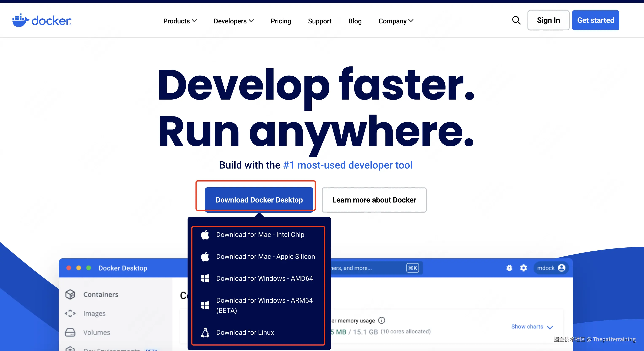This screenshot has height=351, width=644.
Task: Click the bug troubleshoot icon
Action: click(x=509, y=268)
